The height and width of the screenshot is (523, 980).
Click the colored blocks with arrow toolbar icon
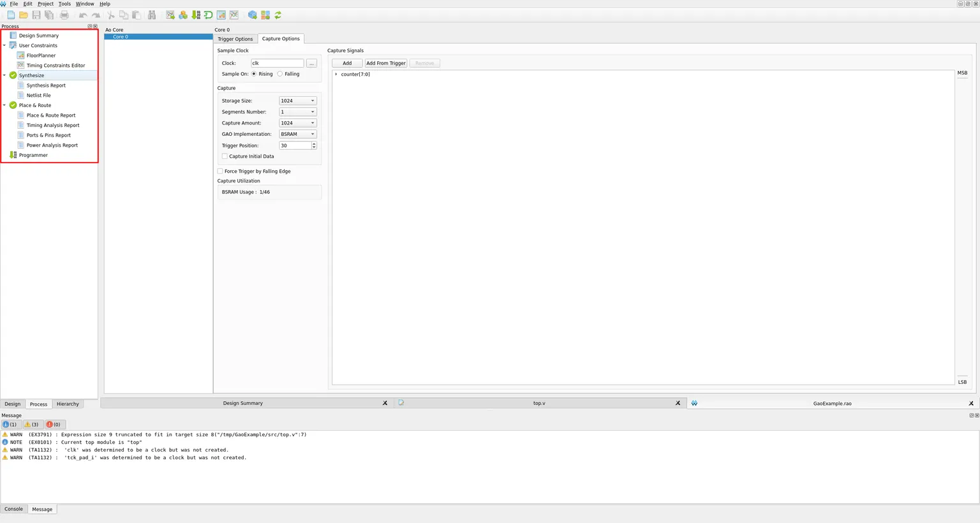tap(265, 15)
